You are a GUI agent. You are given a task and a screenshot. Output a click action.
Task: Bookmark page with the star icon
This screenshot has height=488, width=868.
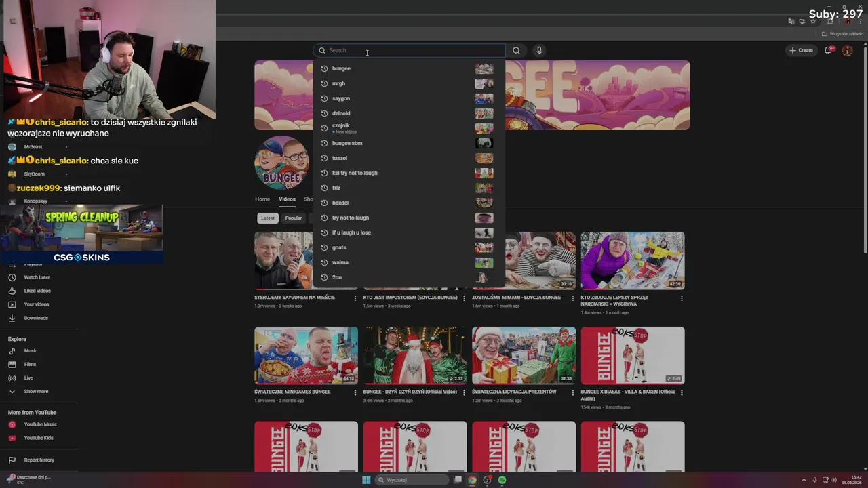point(813,22)
